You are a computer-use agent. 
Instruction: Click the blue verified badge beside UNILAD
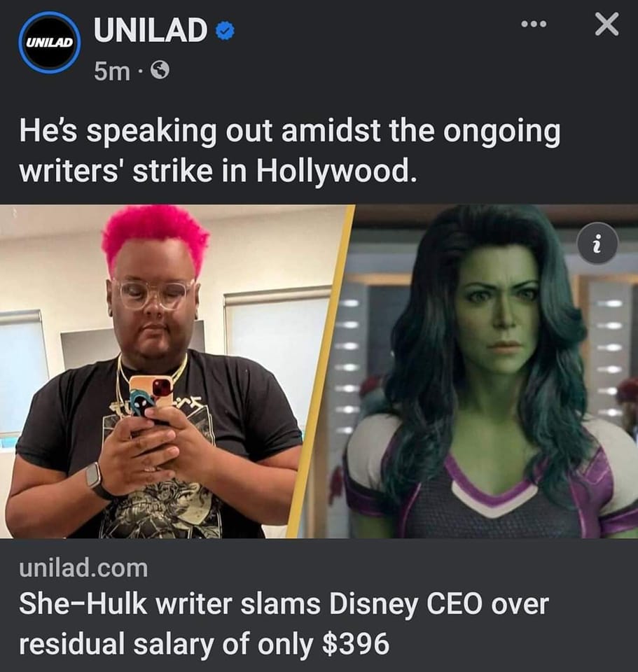[225, 31]
